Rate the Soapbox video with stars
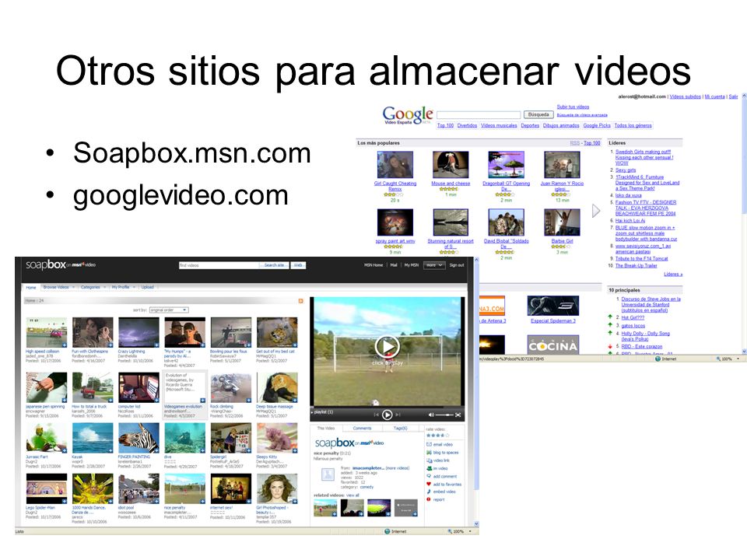This screenshot has height=560, width=747. pyautogui.click(x=437, y=436)
